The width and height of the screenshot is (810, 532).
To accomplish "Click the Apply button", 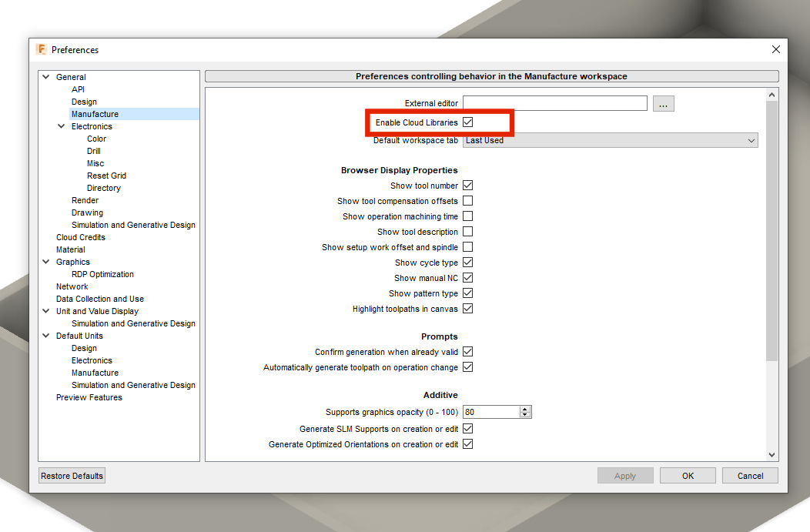I will pos(625,476).
